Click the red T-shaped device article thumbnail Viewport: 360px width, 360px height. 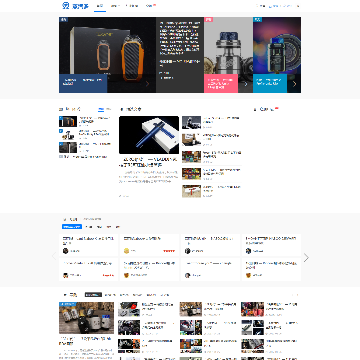tap(191, 191)
